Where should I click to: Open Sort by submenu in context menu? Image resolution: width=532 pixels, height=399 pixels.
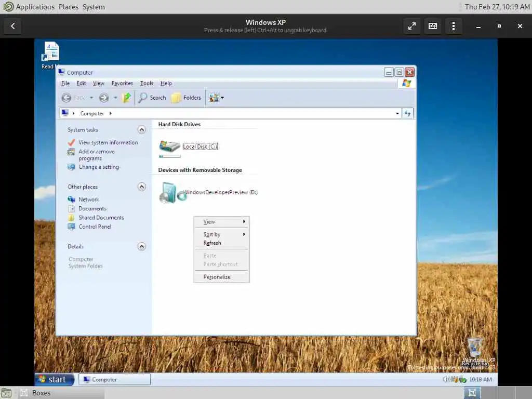(221, 234)
